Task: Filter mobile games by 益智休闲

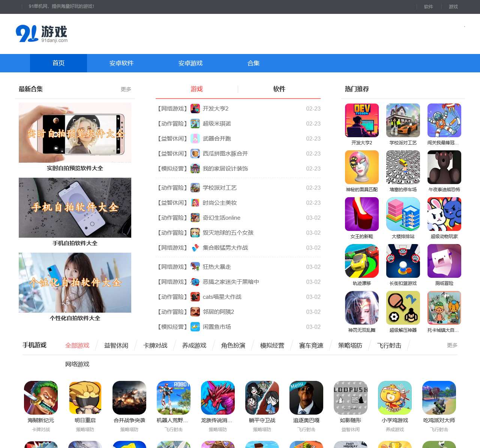Action: coord(116,345)
